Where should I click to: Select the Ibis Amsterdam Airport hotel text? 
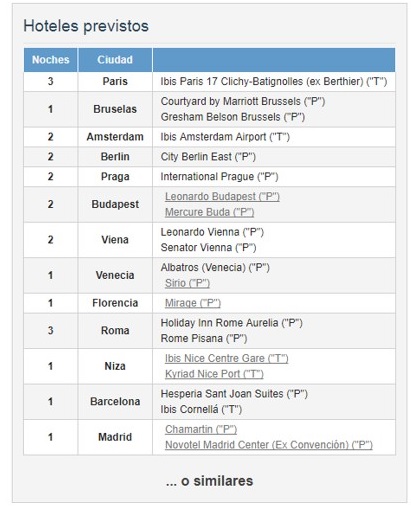point(225,137)
